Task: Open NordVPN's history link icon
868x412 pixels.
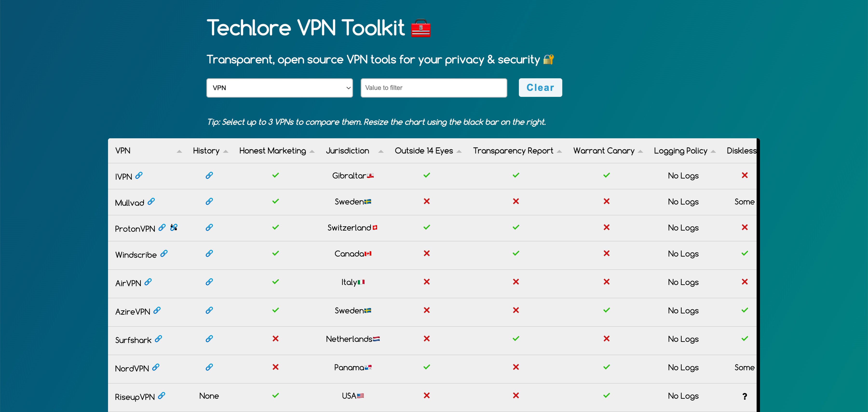Action: (209, 367)
